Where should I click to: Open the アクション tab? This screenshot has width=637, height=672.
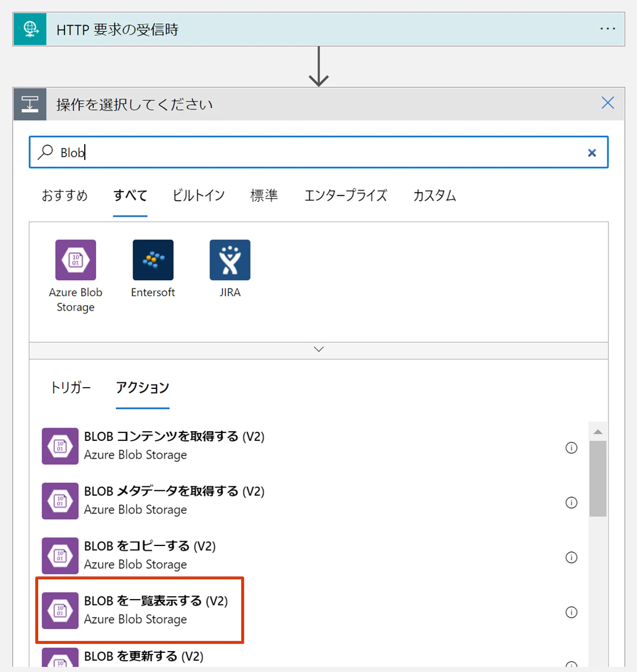[143, 388]
